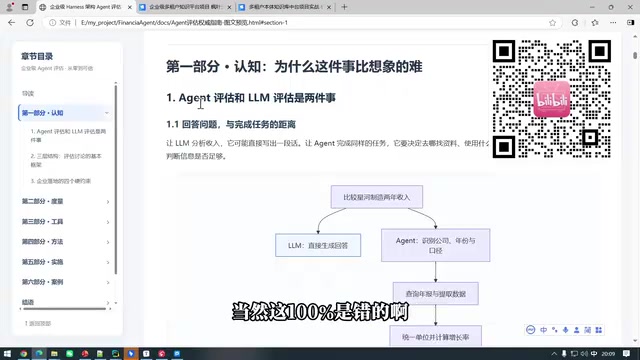Viewport: 640px width, 360px height.
Task: Select 第四部分·方法 chapter entry
Action: coord(42,242)
